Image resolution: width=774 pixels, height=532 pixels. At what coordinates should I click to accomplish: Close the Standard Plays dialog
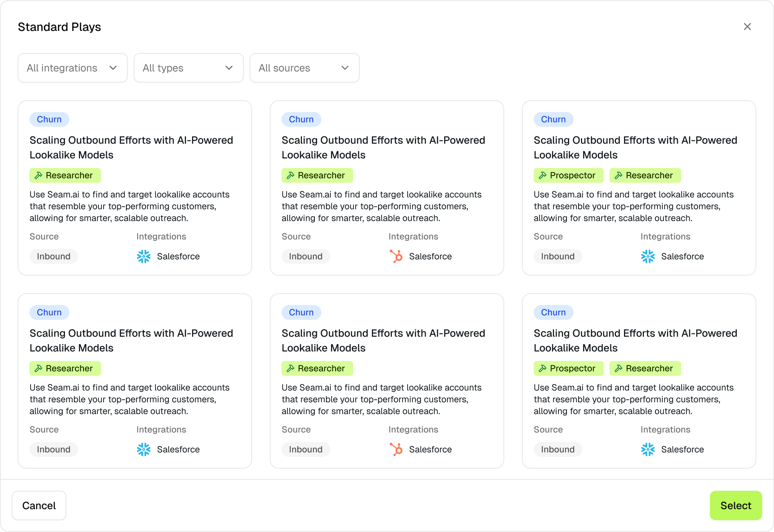pyautogui.click(x=747, y=27)
